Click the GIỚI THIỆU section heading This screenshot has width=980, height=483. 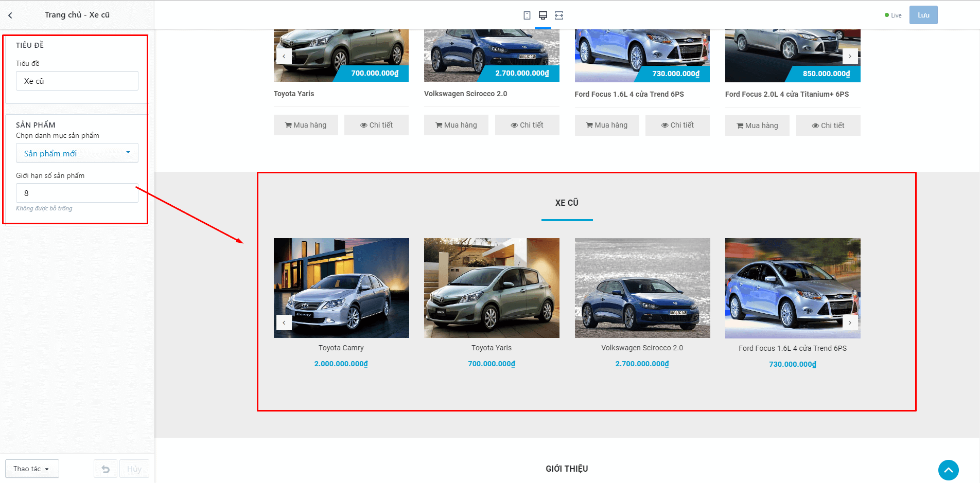tap(567, 469)
